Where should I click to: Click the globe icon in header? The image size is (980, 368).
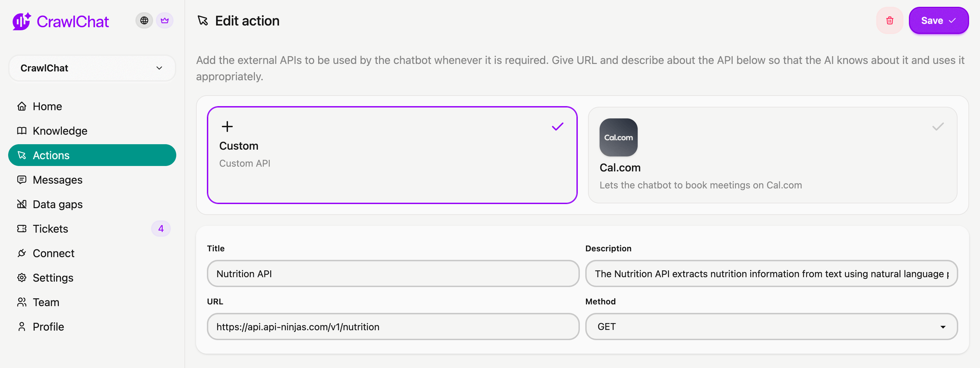point(144,20)
